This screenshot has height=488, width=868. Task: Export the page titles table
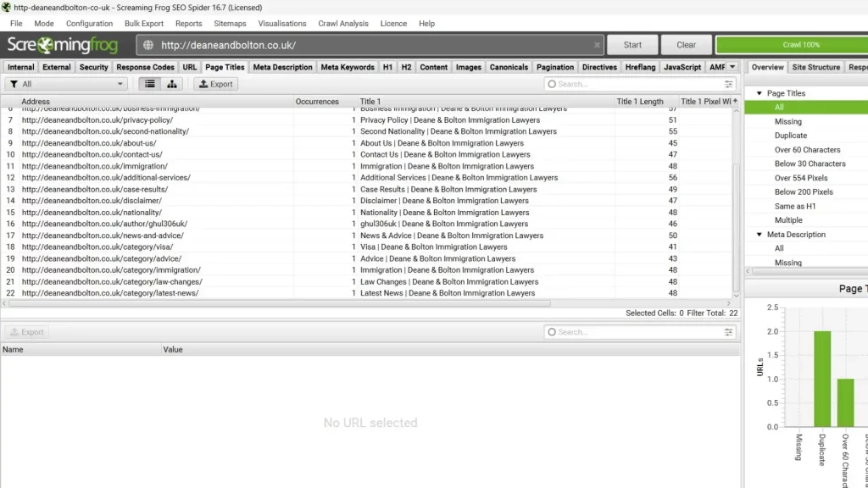click(x=216, y=84)
